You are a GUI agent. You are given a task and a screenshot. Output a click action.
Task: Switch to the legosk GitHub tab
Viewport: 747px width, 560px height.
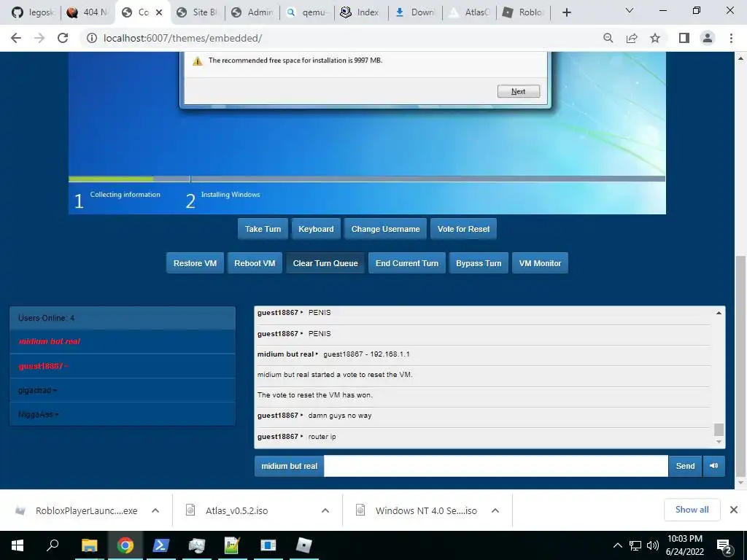tap(32, 12)
